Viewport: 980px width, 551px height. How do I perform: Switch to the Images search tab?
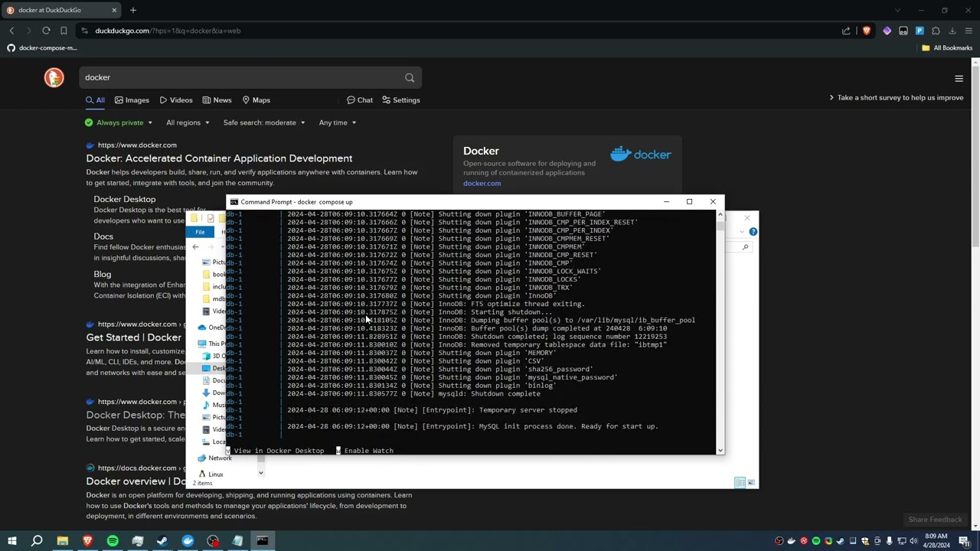[x=132, y=100]
